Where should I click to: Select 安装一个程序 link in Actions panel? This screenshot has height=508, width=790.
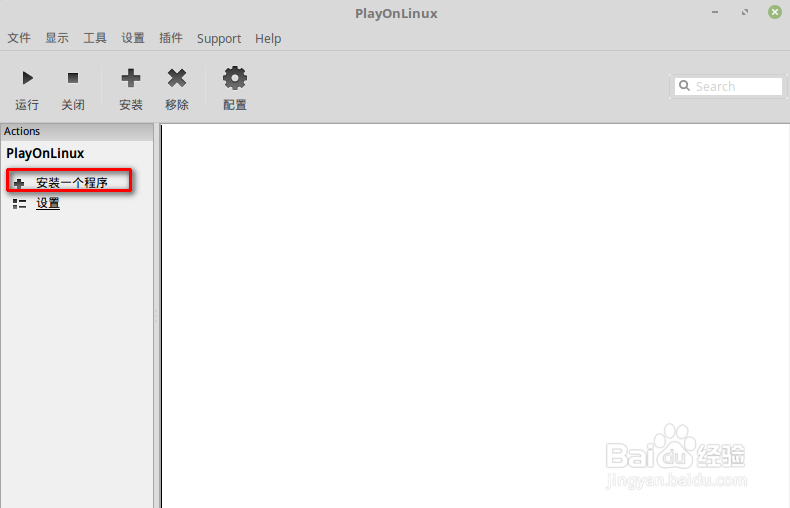(72, 182)
